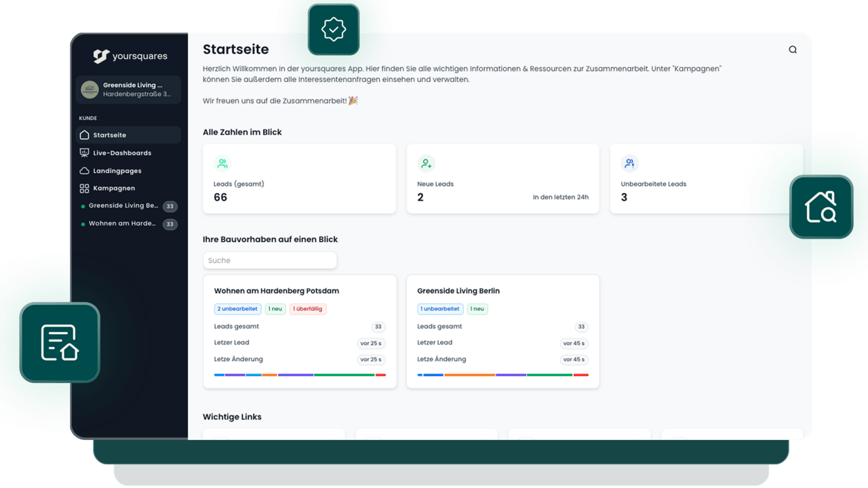868x488 pixels.
Task: Click the Landingpages cloud icon
Action: coord(84,171)
